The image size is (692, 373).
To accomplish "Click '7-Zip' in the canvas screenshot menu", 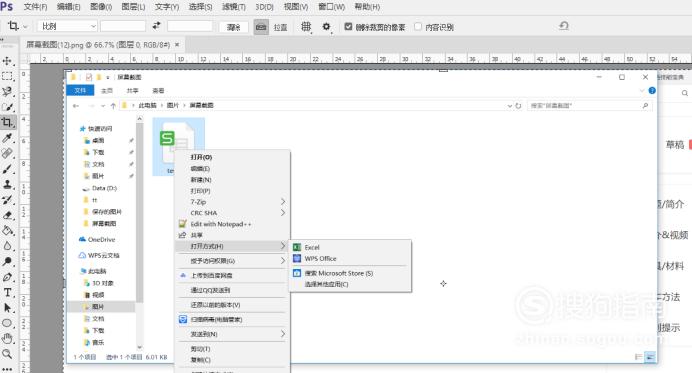I will point(198,202).
